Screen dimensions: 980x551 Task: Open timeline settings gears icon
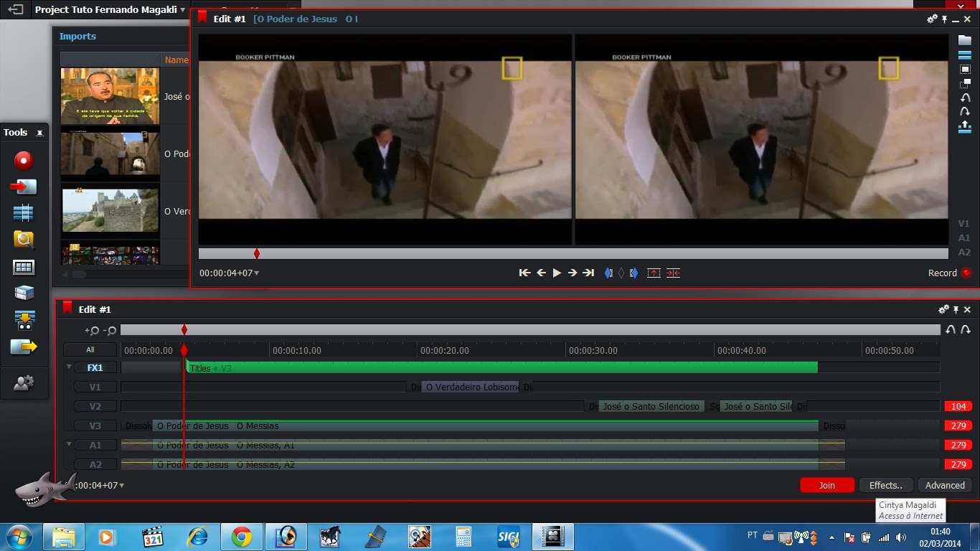[x=943, y=309]
